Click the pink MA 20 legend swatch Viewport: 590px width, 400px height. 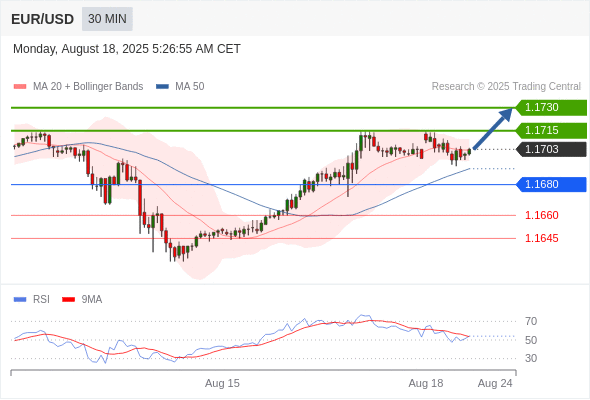click(x=20, y=87)
